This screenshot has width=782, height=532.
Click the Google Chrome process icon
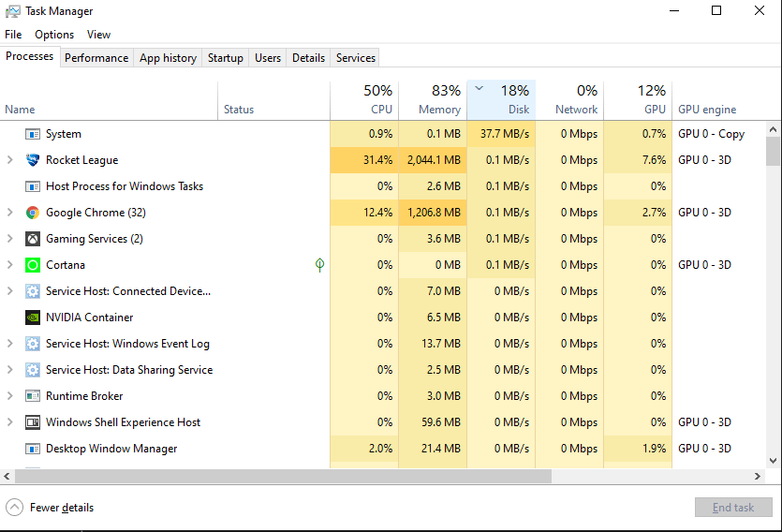click(x=33, y=213)
